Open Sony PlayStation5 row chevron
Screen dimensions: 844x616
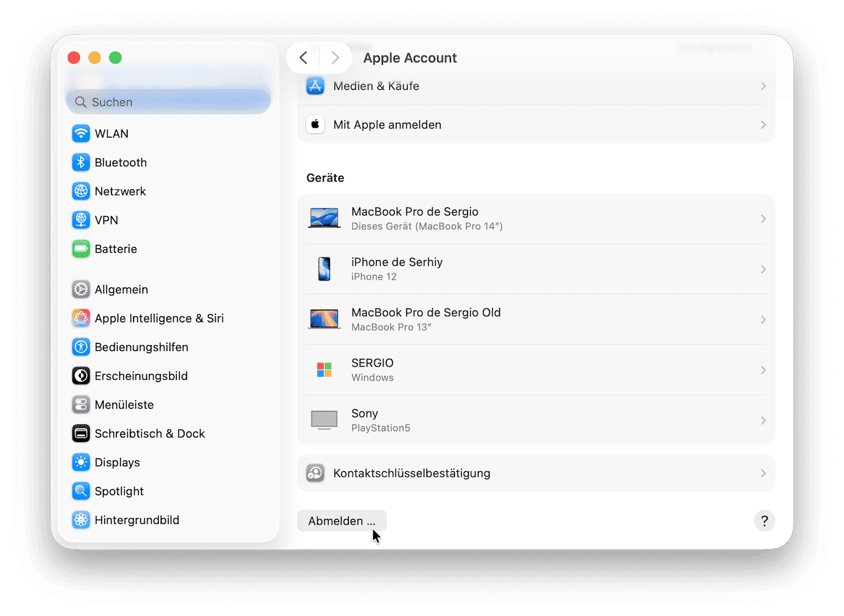pyautogui.click(x=763, y=420)
